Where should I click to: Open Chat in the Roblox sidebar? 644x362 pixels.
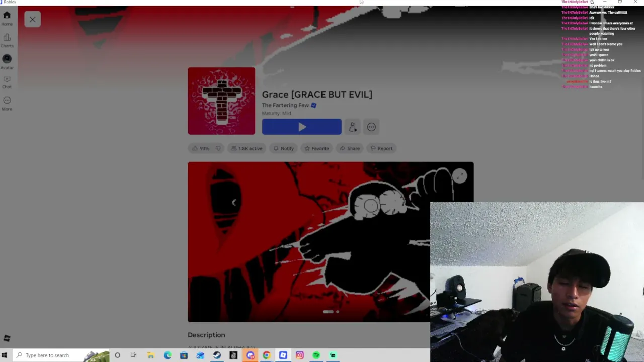[7, 82]
